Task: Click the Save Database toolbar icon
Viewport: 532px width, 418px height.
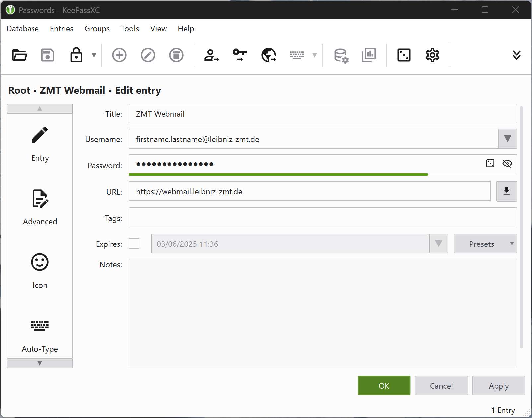Action: (48, 55)
